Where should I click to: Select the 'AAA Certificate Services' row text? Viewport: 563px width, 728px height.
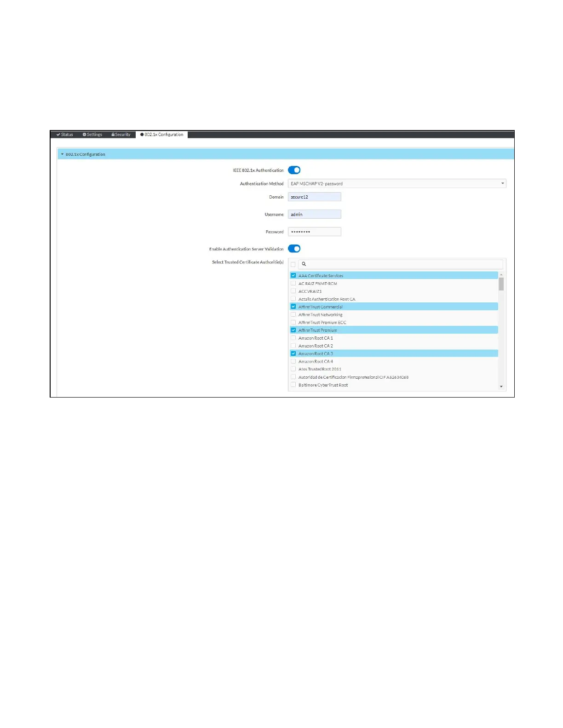tap(321, 276)
